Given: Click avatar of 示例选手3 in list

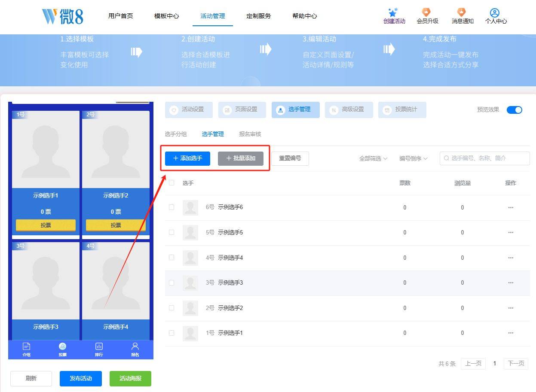Looking at the screenshot, I should 190,283.
